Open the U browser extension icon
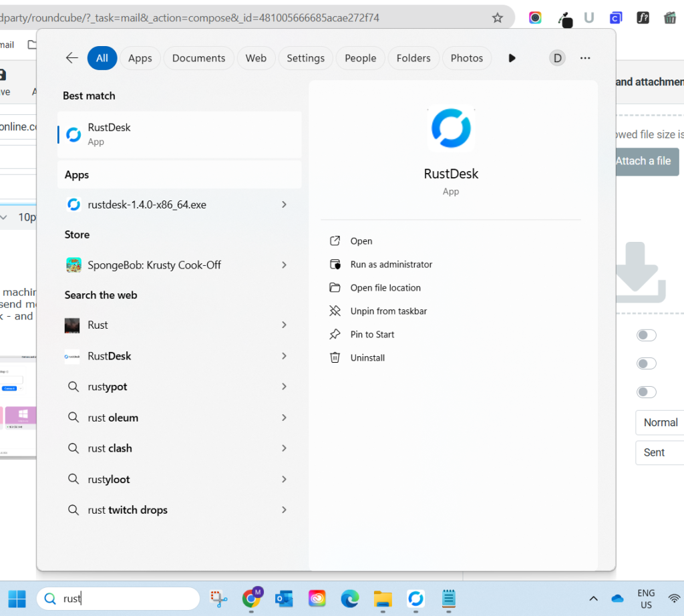 tap(589, 18)
